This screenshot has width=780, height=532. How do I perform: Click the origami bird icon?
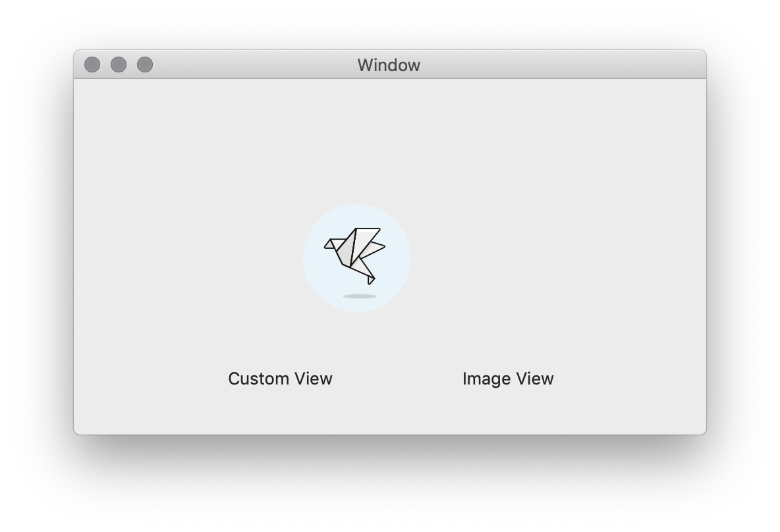(354, 256)
